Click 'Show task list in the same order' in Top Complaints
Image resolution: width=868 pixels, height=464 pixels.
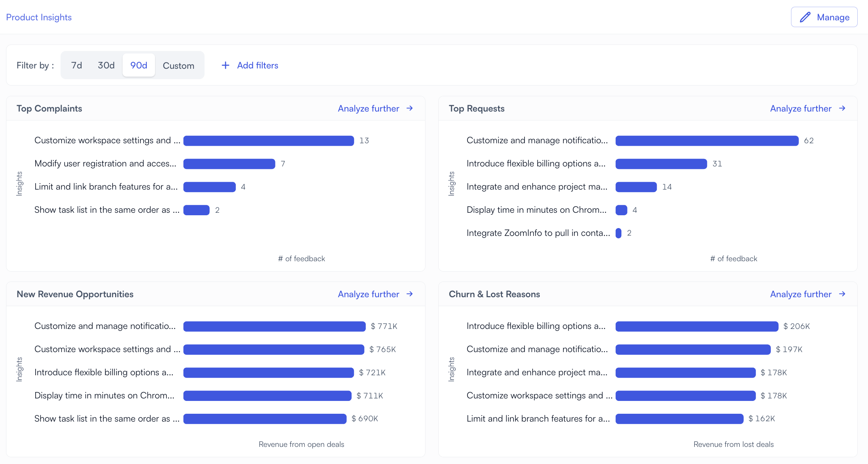[x=107, y=210]
